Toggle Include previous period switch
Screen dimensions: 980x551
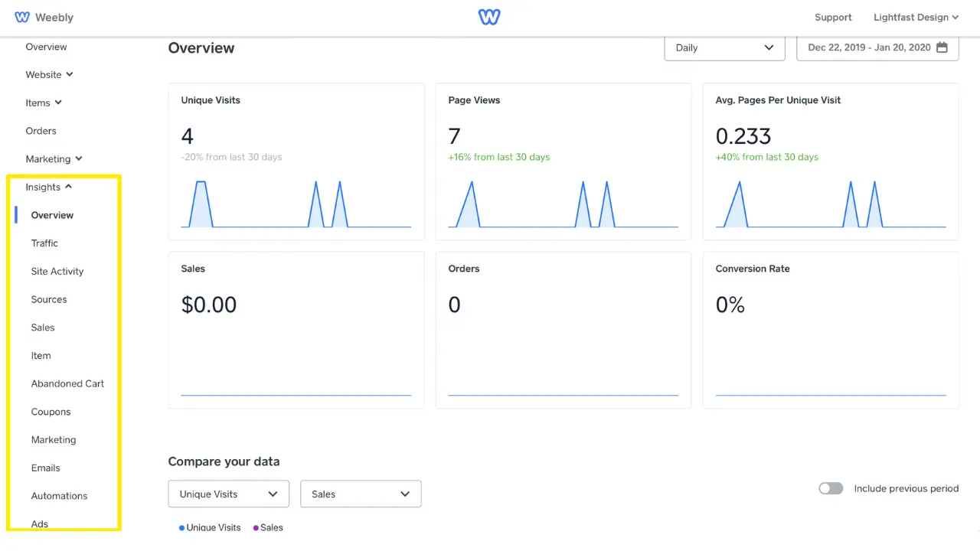pos(831,488)
